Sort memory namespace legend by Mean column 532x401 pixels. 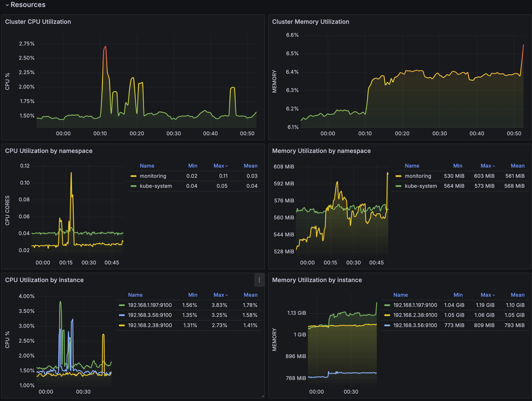[x=517, y=166]
